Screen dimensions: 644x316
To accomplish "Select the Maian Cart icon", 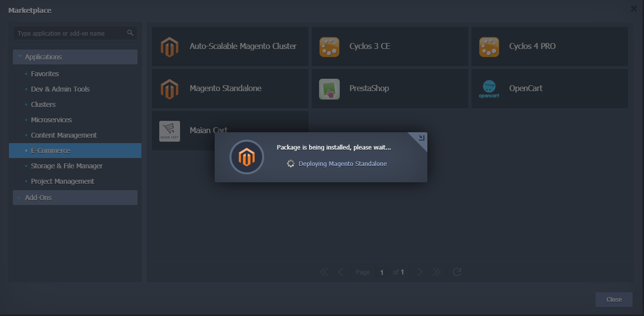I will tap(169, 131).
